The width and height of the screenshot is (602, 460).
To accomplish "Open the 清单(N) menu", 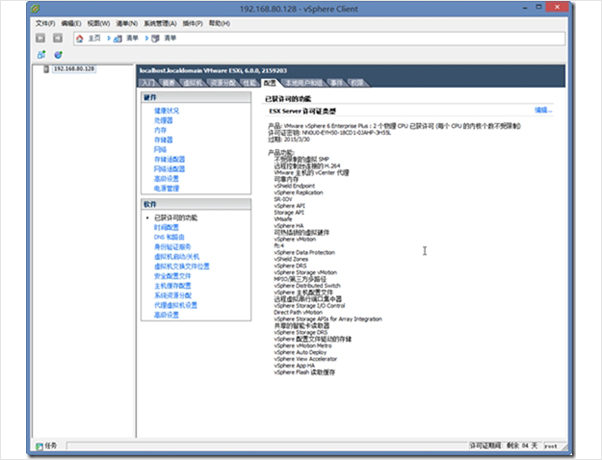I will coord(127,23).
